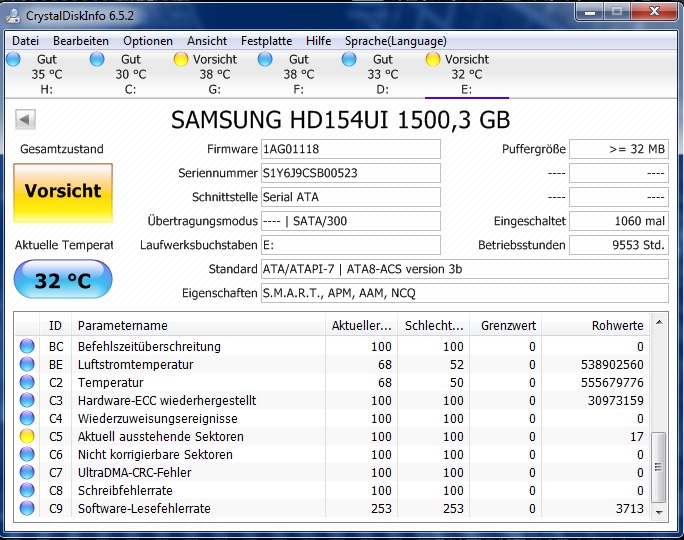
Task: Open the Bearbeiten menu
Action: click(x=81, y=41)
